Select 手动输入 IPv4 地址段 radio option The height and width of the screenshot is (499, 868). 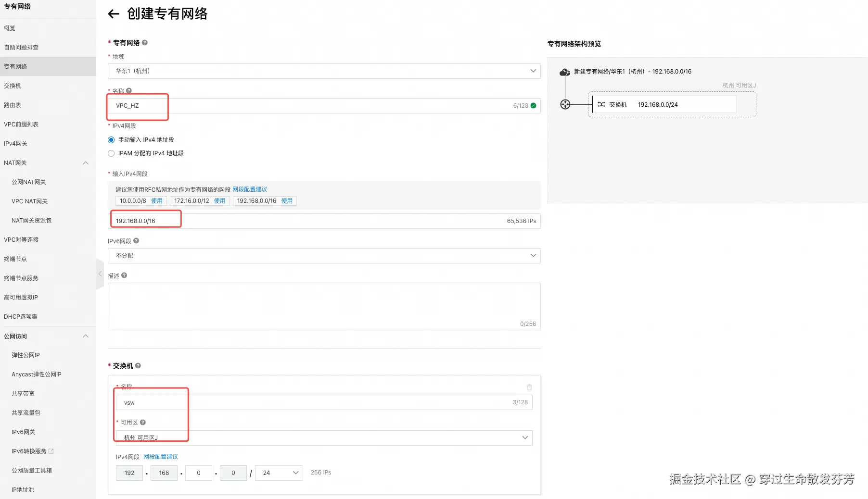click(x=111, y=140)
